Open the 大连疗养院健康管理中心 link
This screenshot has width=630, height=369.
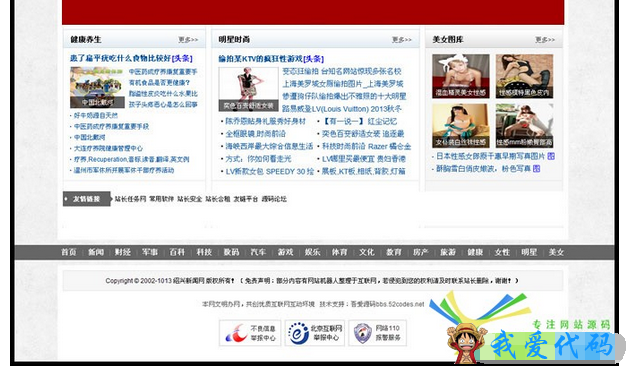click(108, 148)
